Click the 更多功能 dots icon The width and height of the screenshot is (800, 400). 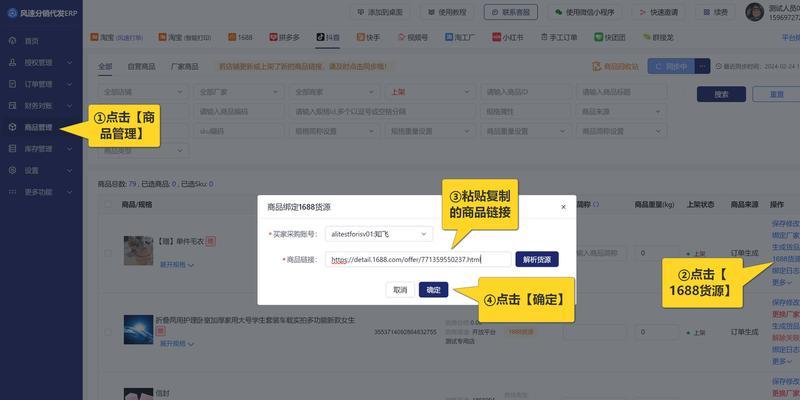[x=13, y=192]
